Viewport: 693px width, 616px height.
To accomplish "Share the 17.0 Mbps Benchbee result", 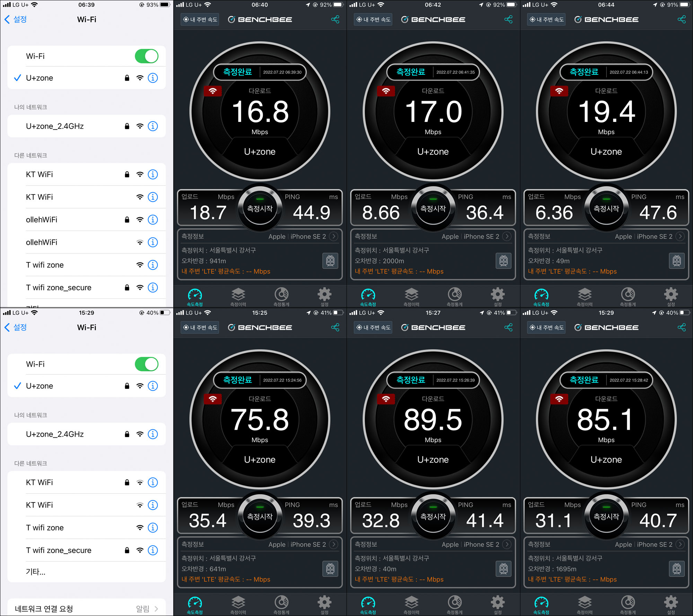I will tap(508, 19).
